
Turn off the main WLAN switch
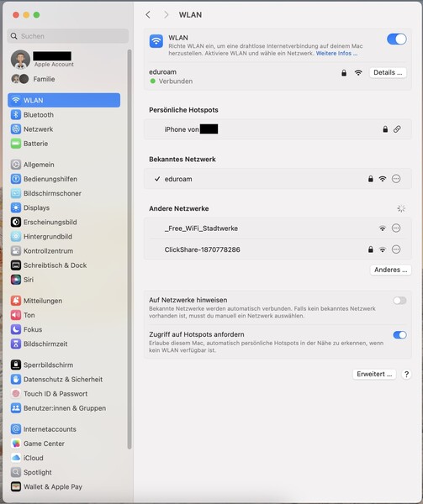pyautogui.click(x=397, y=39)
